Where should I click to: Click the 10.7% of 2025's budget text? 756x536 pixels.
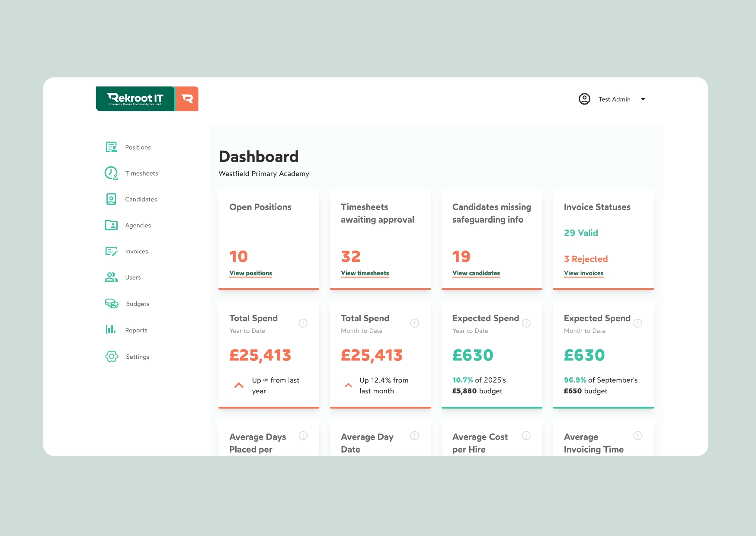coord(479,386)
